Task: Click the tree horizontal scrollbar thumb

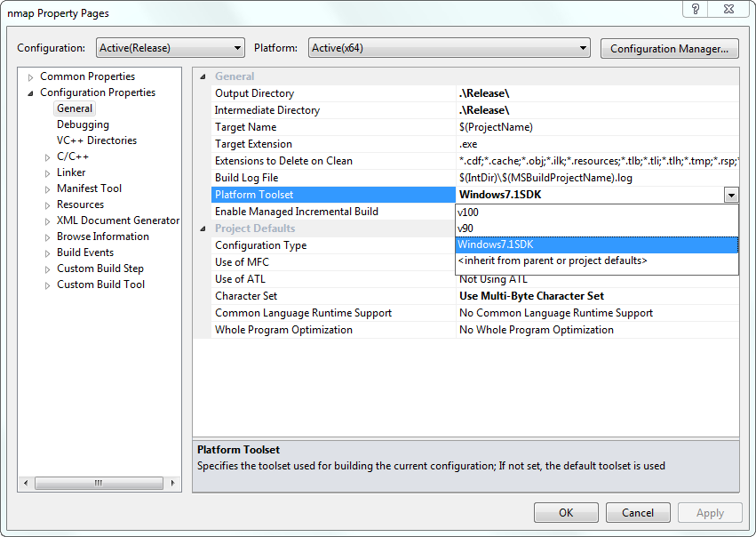Action: click(x=99, y=483)
